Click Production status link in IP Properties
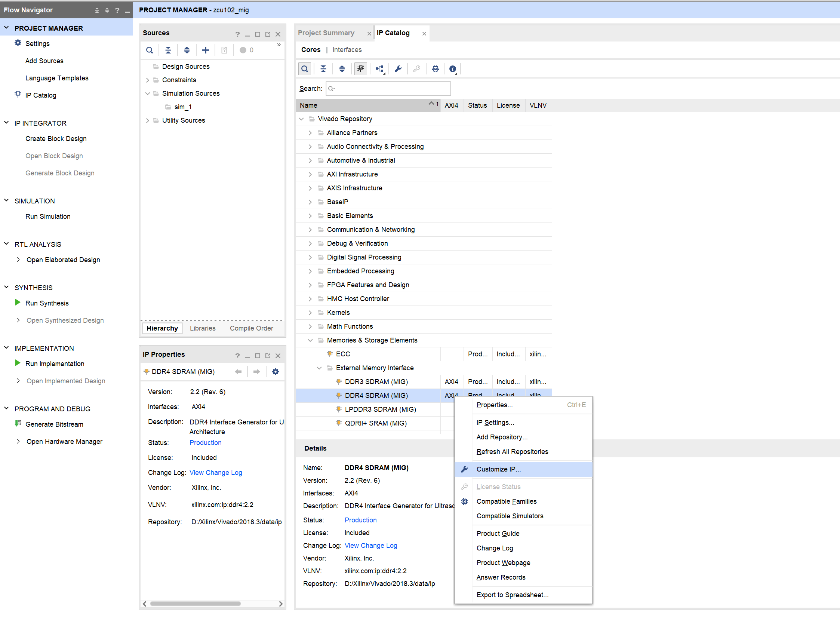Viewport: 840px width, 617px height. tap(205, 443)
